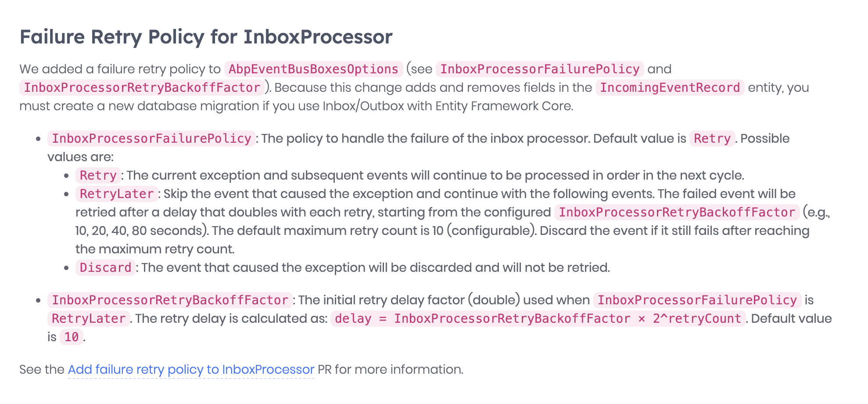Click the AbpEventBusBoxesOptions code term
Image resolution: width=868 pixels, height=404 pixels.
[x=313, y=69]
